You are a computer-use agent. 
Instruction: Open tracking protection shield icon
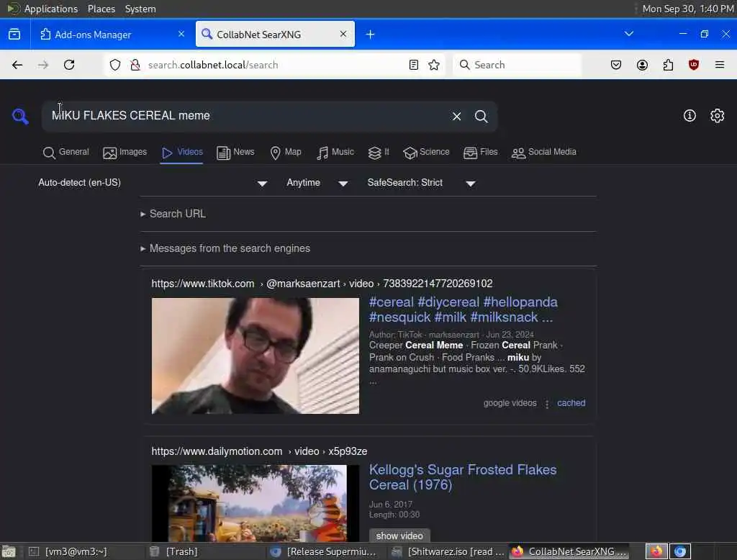[115, 65]
